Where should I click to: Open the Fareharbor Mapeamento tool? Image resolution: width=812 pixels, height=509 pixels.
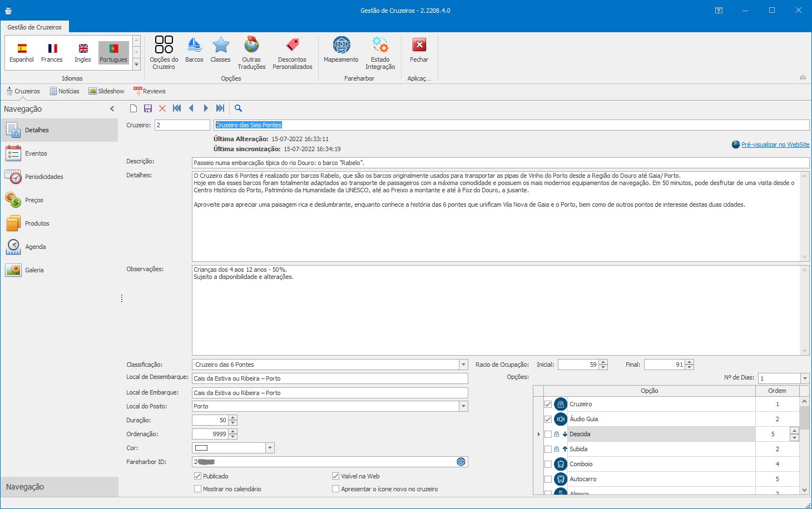pyautogui.click(x=341, y=50)
